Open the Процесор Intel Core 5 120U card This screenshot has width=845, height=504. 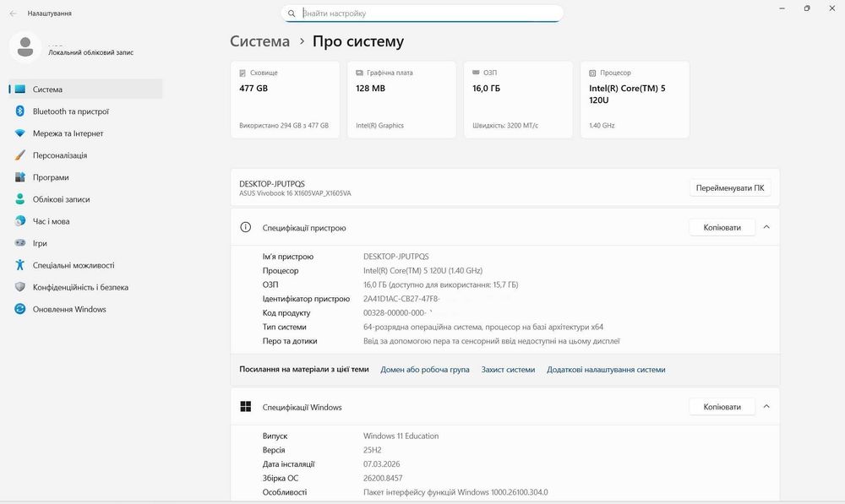pos(635,100)
